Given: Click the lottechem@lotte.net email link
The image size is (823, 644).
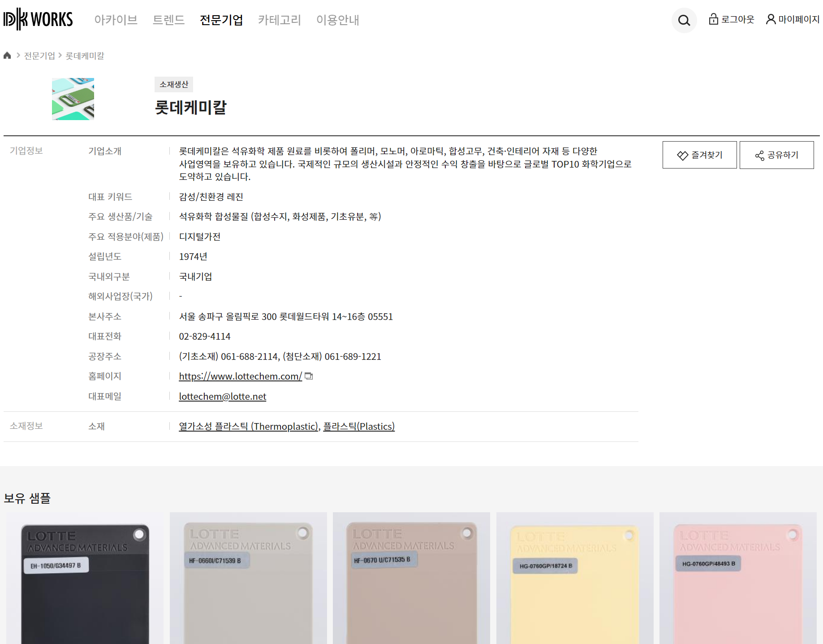Looking at the screenshot, I should pyautogui.click(x=223, y=397).
